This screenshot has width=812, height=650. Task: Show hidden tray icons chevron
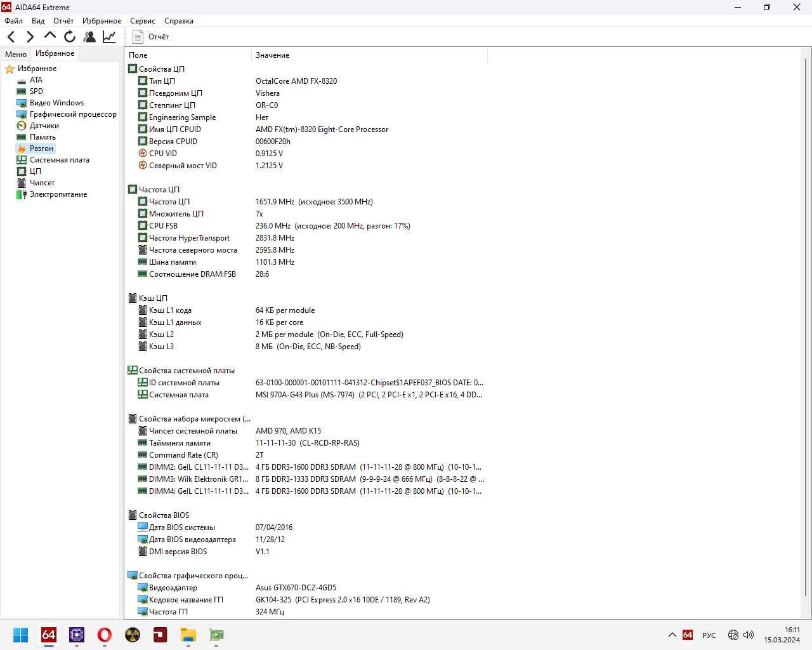tap(672, 635)
